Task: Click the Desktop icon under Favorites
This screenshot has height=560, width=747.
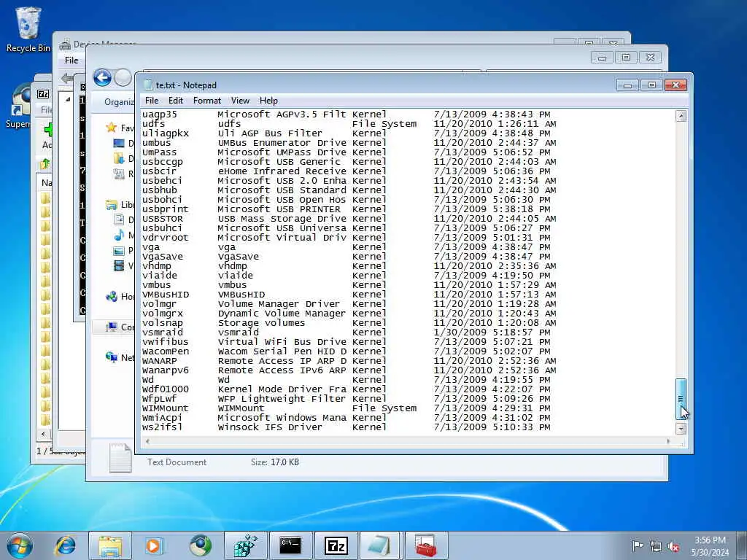Action: (x=119, y=143)
